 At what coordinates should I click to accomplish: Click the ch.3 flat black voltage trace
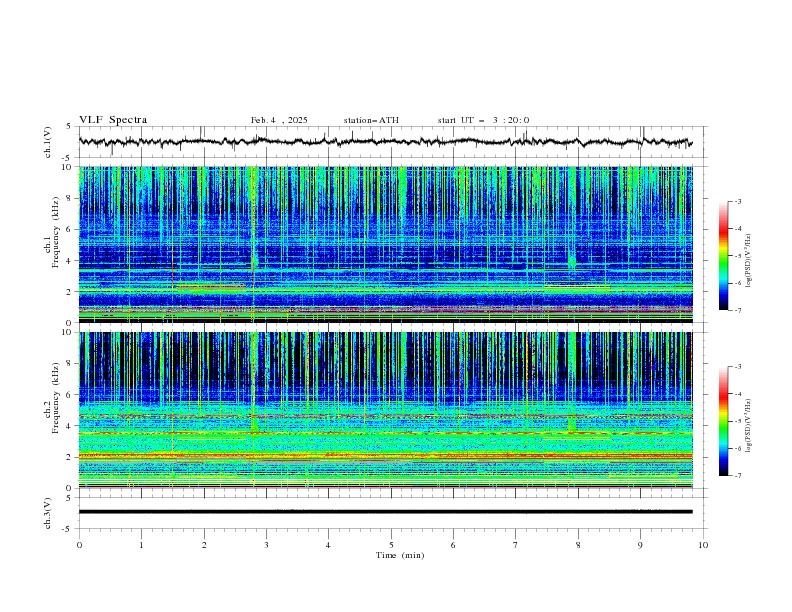click(386, 512)
